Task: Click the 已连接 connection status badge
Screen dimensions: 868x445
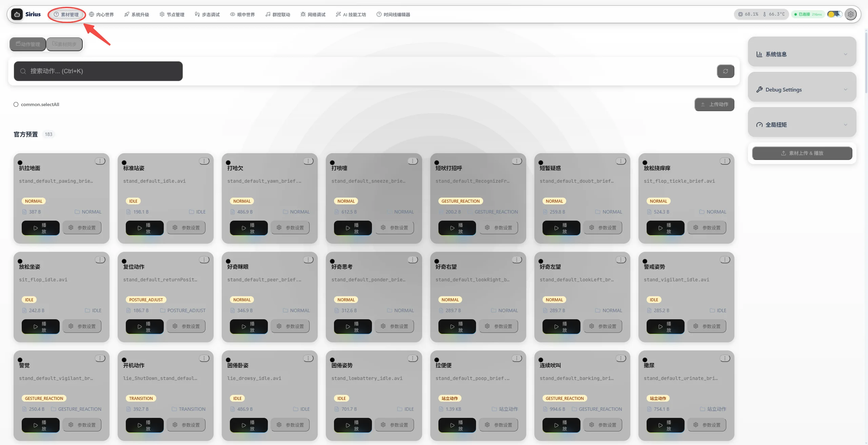Action: pos(808,14)
